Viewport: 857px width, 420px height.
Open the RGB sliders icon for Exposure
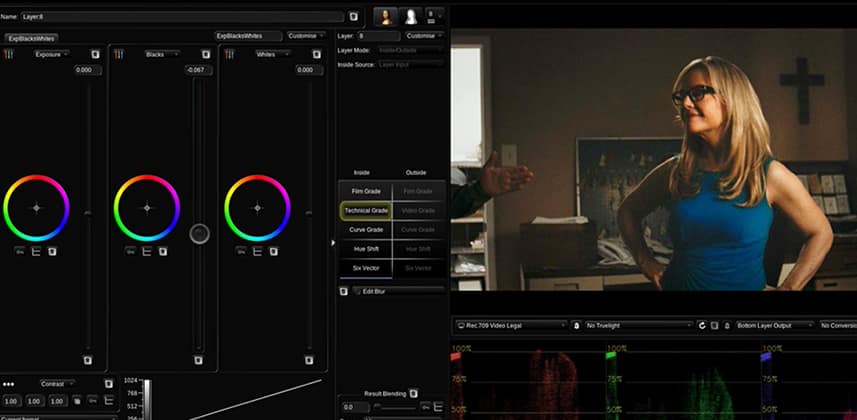tap(8, 54)
